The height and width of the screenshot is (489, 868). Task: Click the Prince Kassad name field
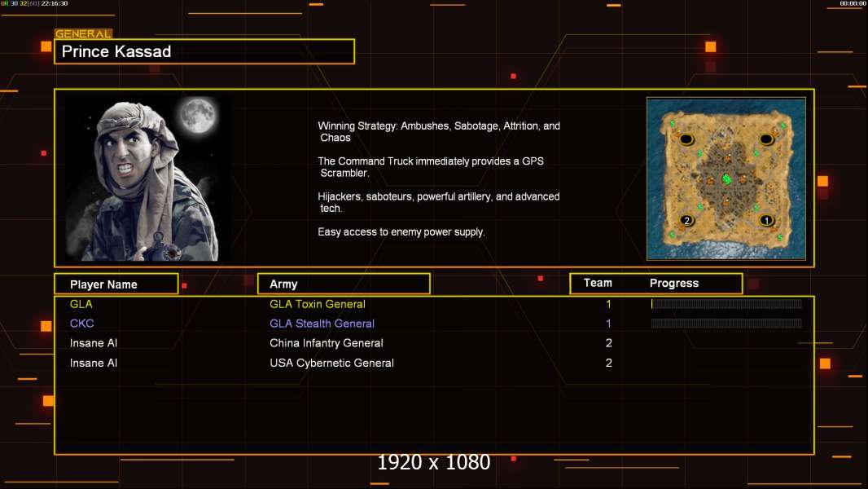tap(204, 51)
